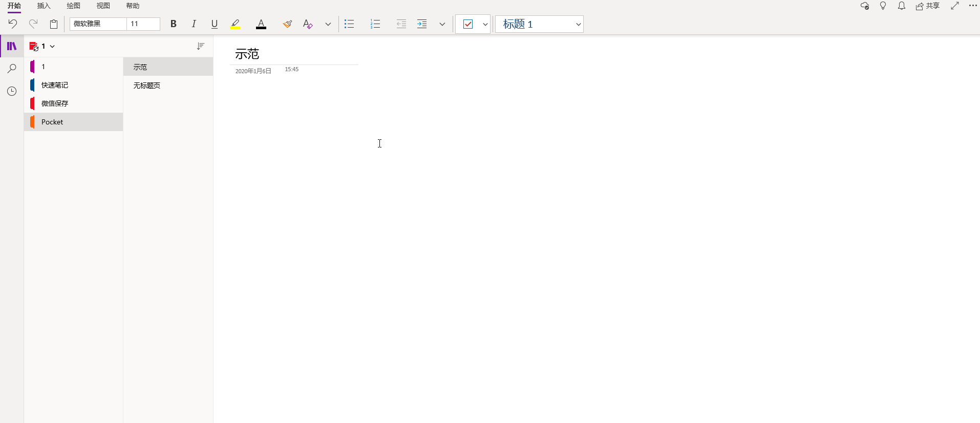Insert a bulleted list

point(349,24)
